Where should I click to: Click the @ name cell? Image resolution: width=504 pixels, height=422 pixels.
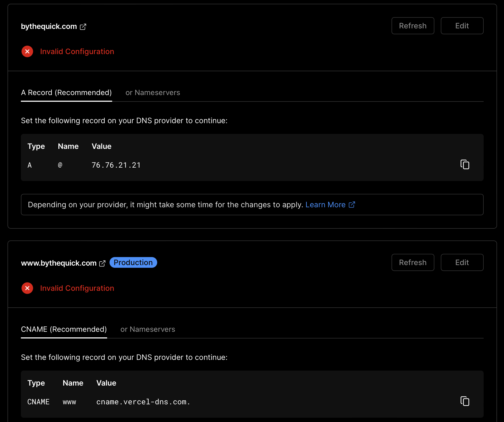(60, 165)
